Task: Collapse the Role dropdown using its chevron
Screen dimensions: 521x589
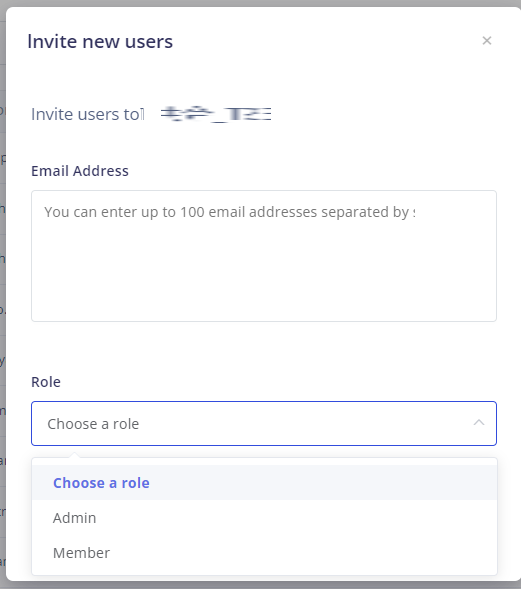Action: tap(479, 423)
